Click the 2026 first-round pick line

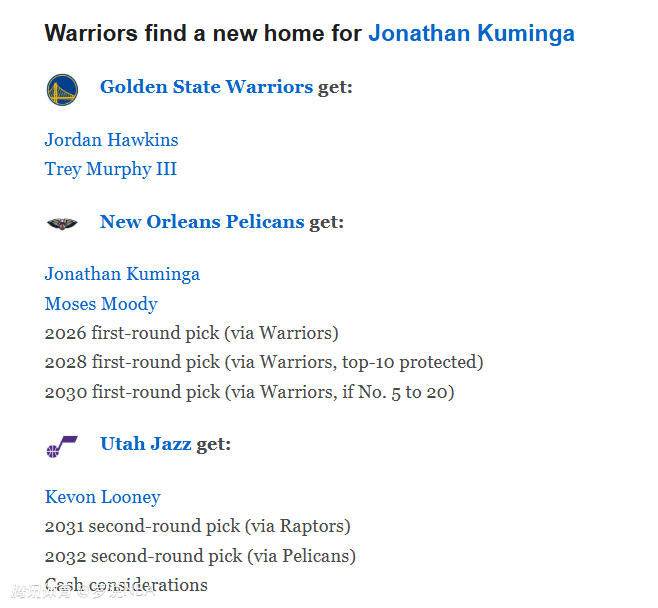191,333
